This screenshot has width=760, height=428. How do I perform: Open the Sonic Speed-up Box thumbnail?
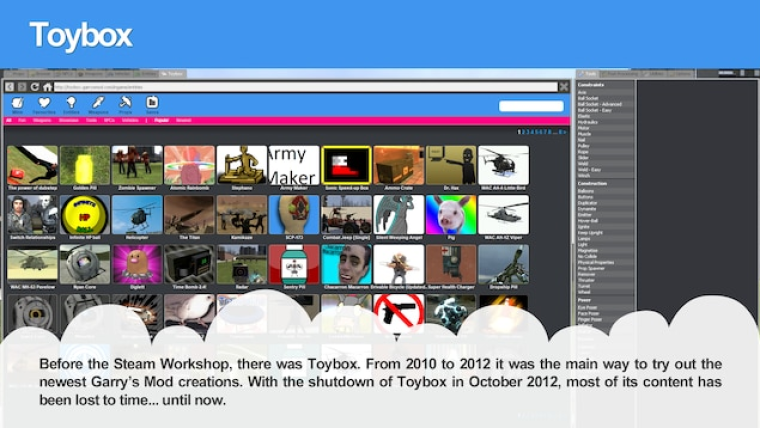(x=347, y=165)
